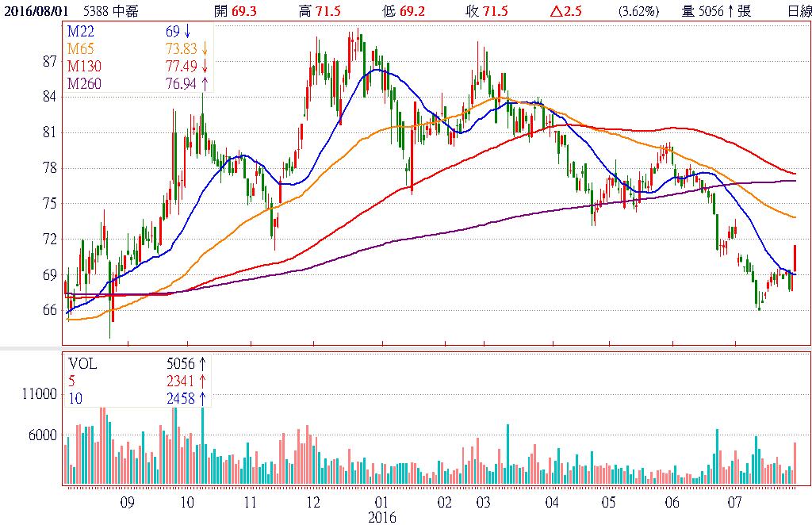Select the 5388 中磊 stock name
The height and width of the screenshot is (525, 812).
click(x=110, y=10)
